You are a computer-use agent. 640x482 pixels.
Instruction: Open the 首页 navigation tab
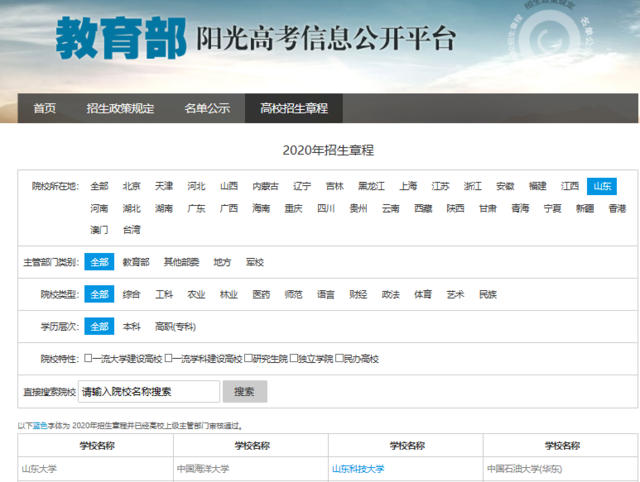coord(44,108)
